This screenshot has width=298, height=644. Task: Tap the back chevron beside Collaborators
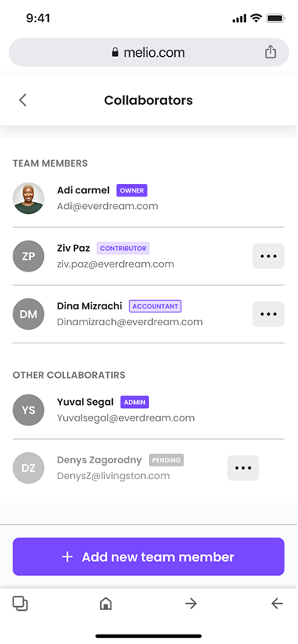(23, 100)
